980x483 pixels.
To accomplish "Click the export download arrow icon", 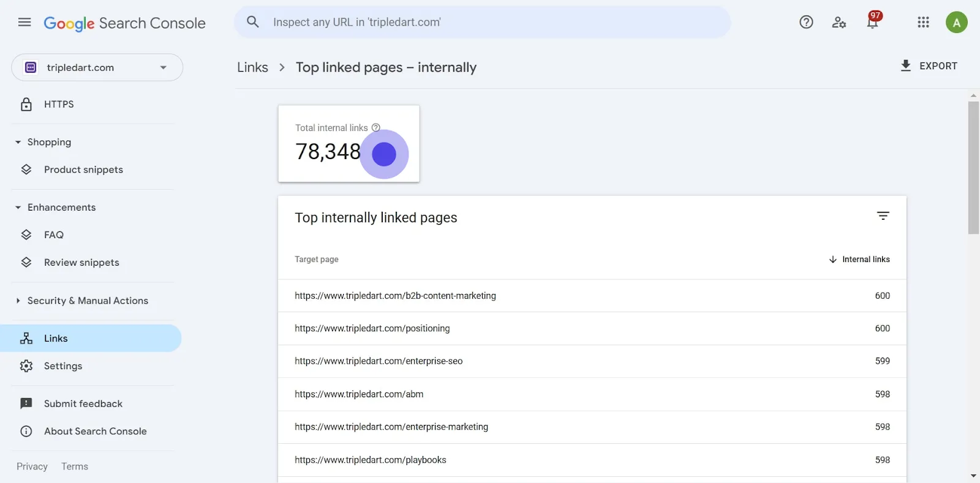I will click(x=906, y=66).
